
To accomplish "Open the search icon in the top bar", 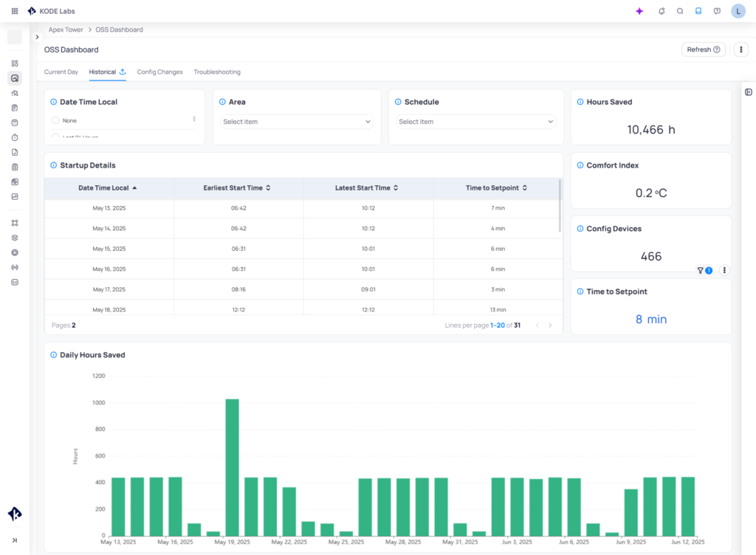I will [679, 11].
